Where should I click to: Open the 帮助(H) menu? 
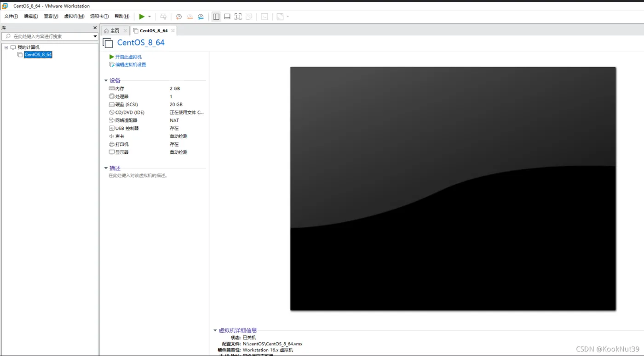pos(122,16)
